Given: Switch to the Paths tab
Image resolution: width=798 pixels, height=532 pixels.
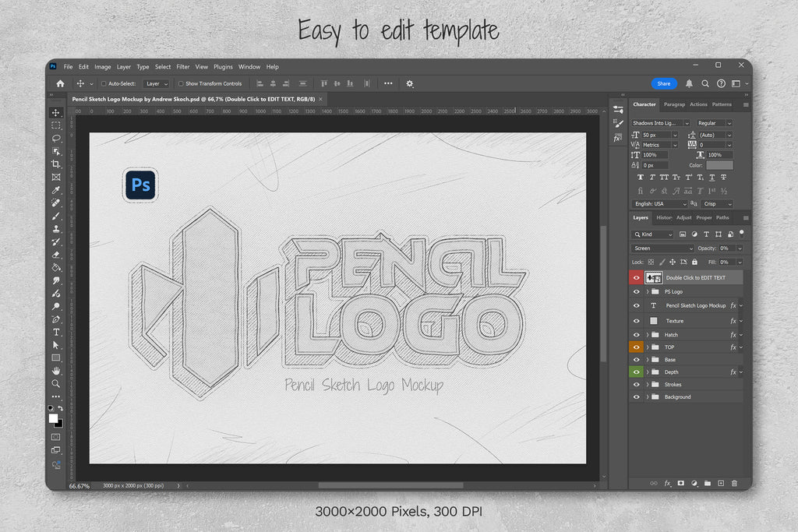Looking at the screenshot, I should coord(722,217).
